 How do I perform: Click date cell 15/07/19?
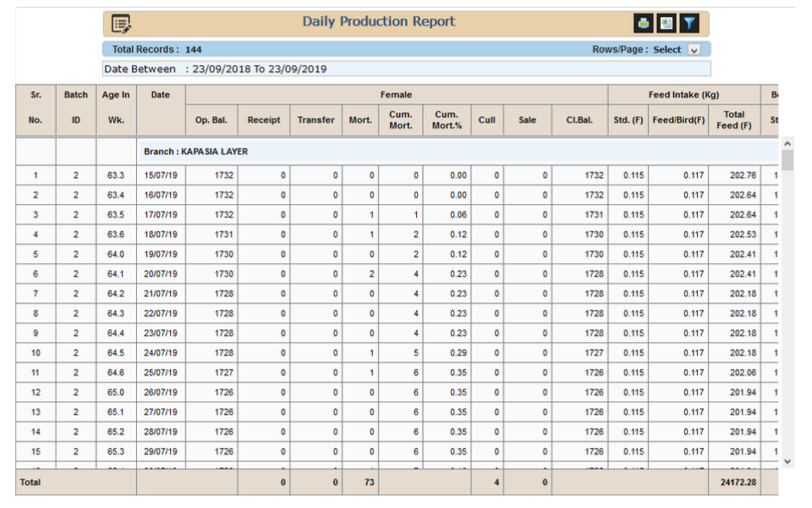pyautogui.click(x=161, y=176)
